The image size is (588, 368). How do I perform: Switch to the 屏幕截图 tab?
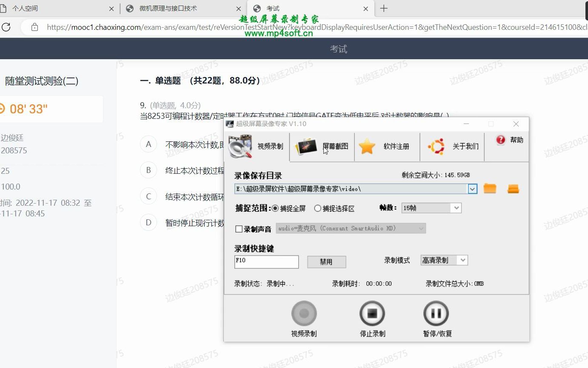point(322,147)
